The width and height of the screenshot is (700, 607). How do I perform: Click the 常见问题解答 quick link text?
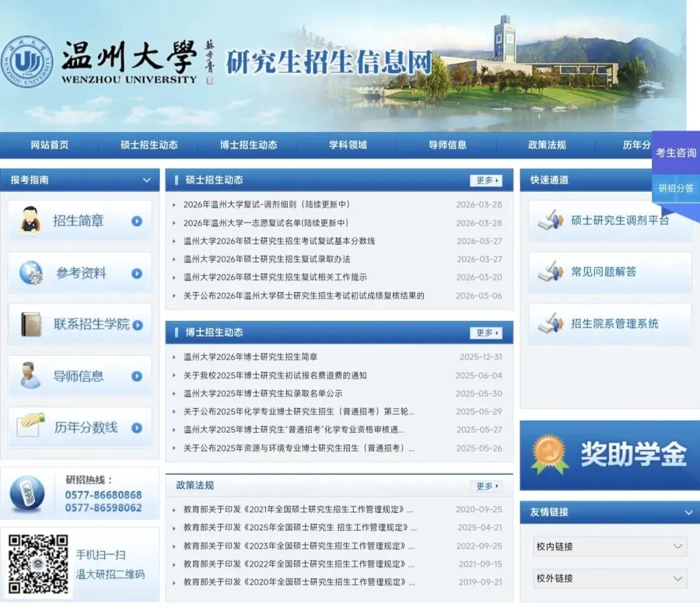(x=603, y=272)
